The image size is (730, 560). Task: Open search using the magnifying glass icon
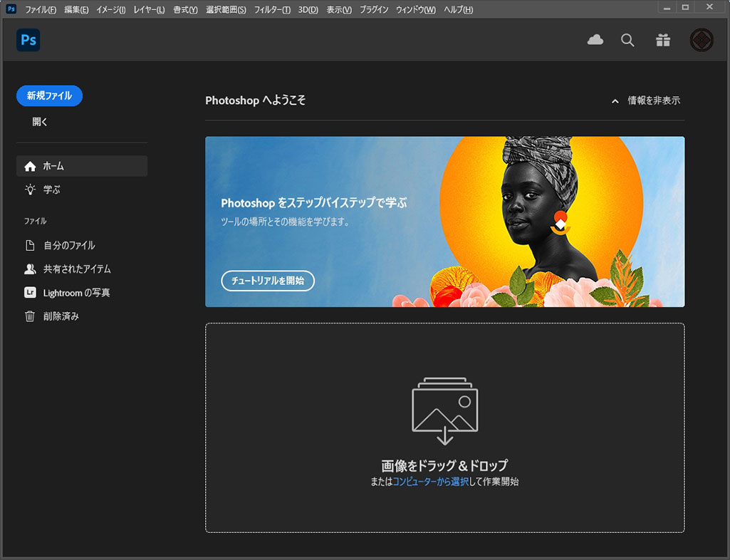tap(627, 40)
